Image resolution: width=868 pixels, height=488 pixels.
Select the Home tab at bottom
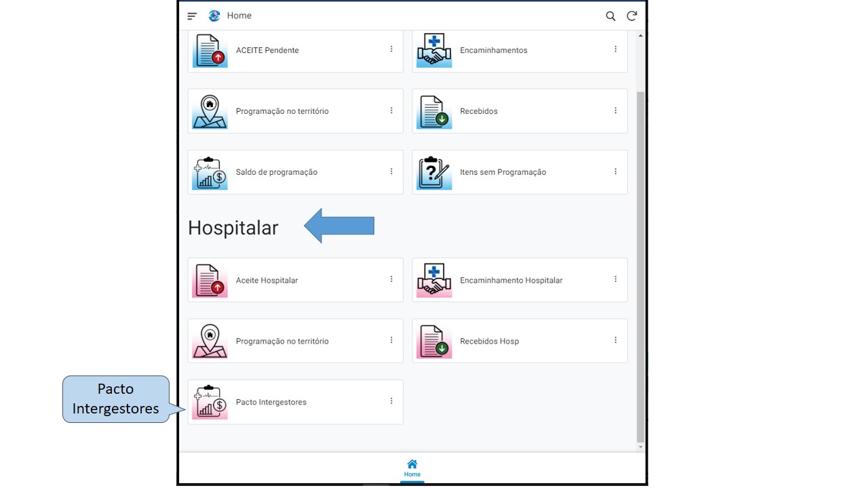click(x=412, y=468)
